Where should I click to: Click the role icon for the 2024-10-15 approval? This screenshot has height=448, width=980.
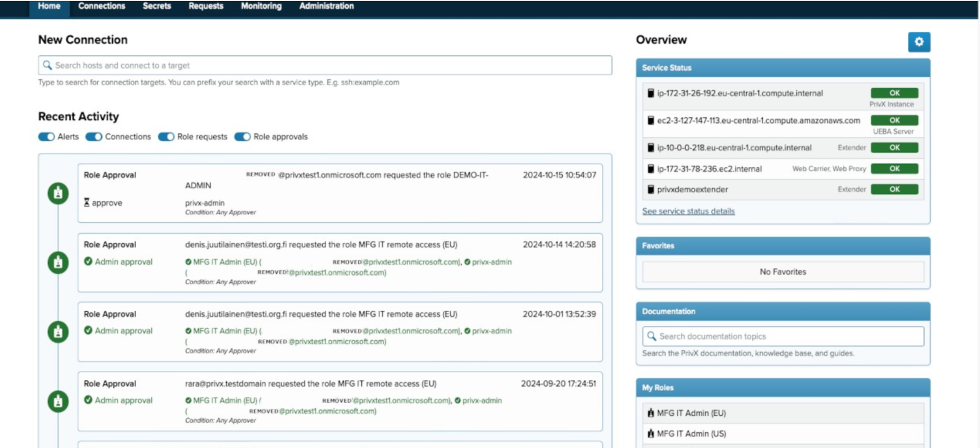(58, 193)
